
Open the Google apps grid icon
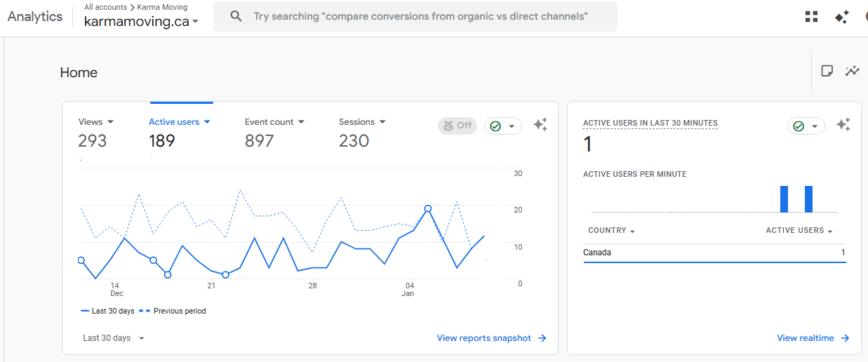coord(811,17)
